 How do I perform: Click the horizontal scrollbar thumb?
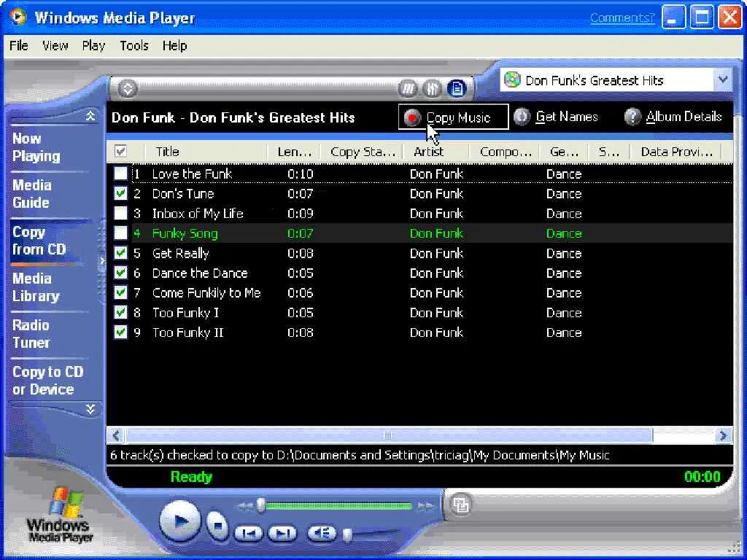pos(389,435)
